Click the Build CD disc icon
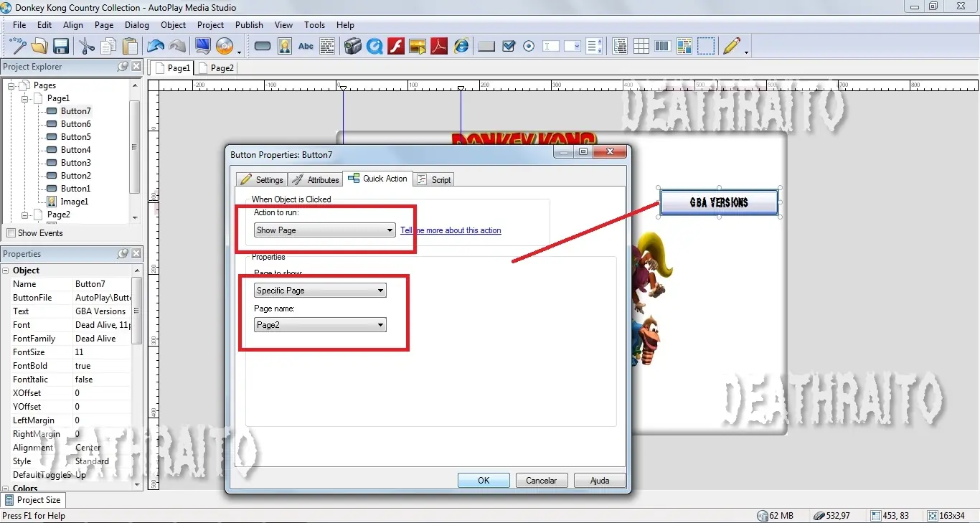The width and height of the screenshot is (980, 523). click(x=225, y=47)
